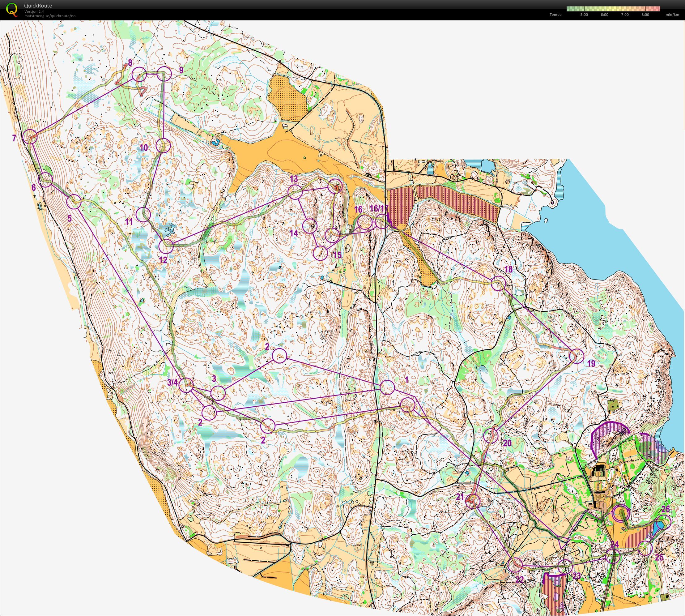Select control circle 9 on the map
Screen dimensions: 685x616
[164, 74]
